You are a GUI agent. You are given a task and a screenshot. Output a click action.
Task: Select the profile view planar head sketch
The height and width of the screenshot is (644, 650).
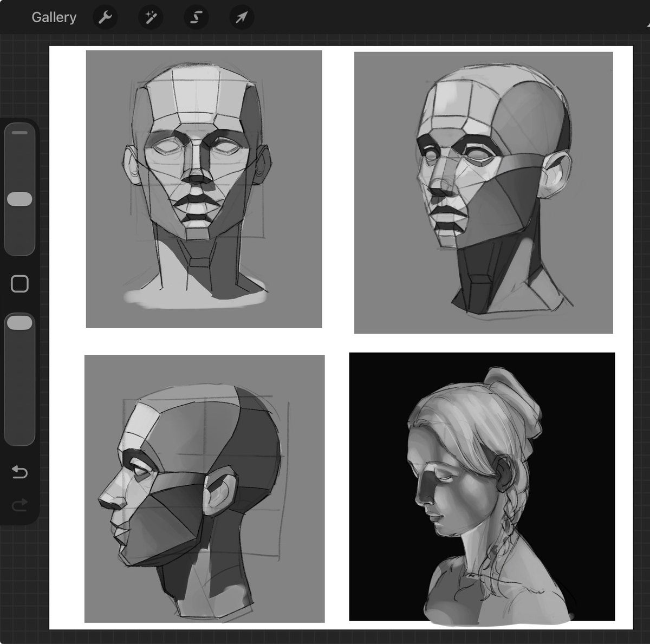(x=205, y=489)
